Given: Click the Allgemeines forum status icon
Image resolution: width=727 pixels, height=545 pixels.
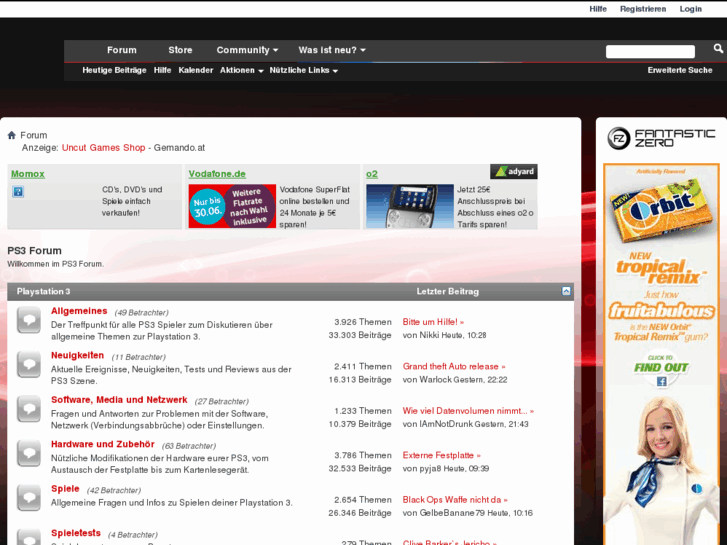Looking at the screenshot, I should (x=29, y=320).
